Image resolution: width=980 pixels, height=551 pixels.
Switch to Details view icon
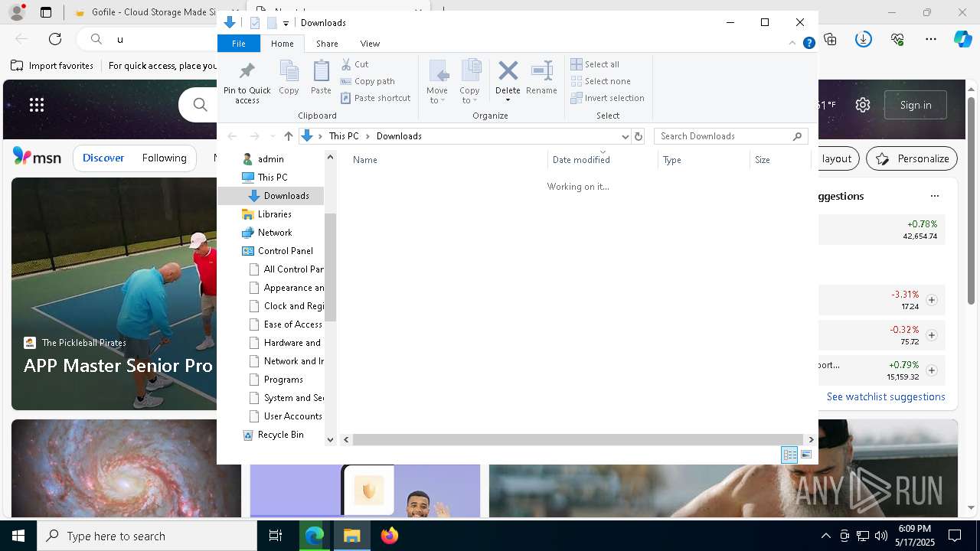point(789,455)
